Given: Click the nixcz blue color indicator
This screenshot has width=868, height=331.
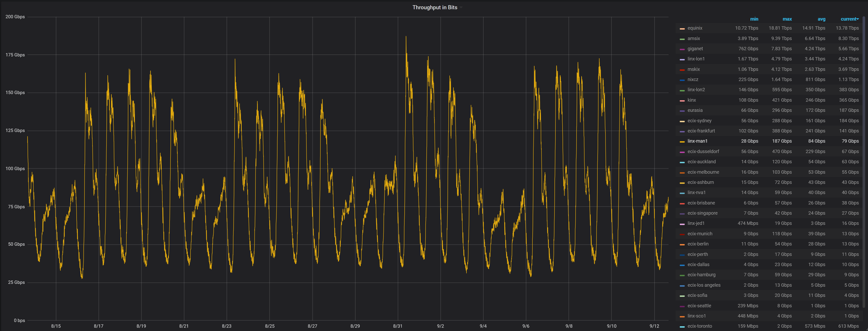Looking at the screenshot, I should pyautogui.click(x=682, y=80).
